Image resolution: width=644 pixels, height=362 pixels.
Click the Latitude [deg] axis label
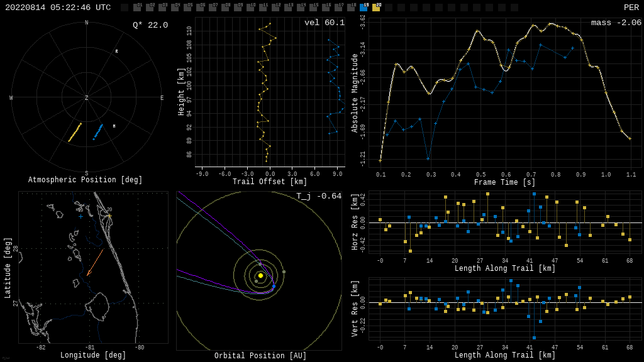click(8, 268)
